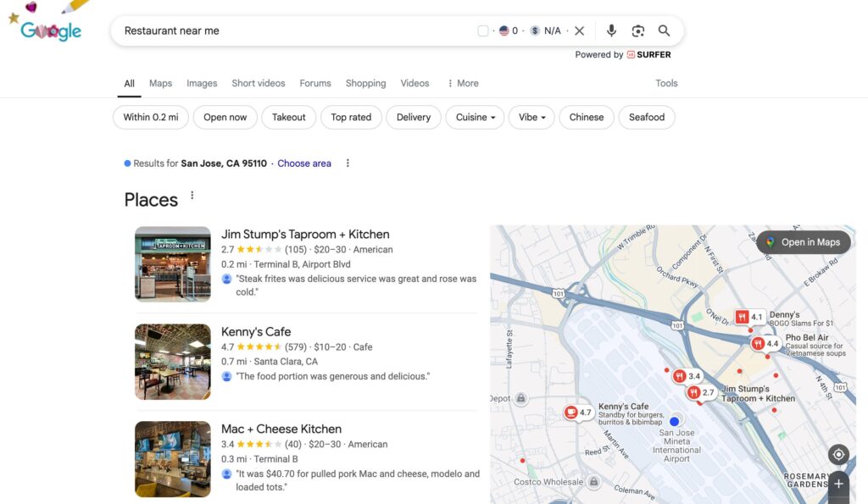The width and height of the screenshot is (868, 504).
Task: Click the reviewer avatar beside the Steak frites review
Action: pyautogui.click(x=226, y=279)
